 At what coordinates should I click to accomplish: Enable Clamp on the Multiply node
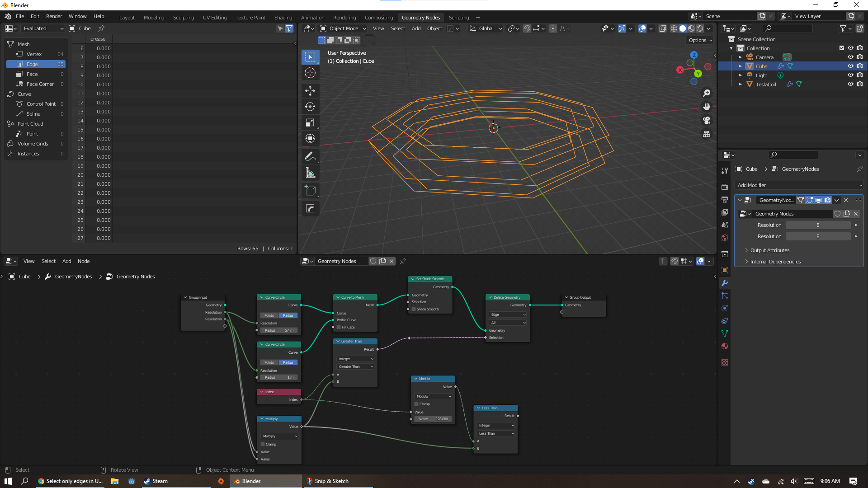click(x=263, y=444)
